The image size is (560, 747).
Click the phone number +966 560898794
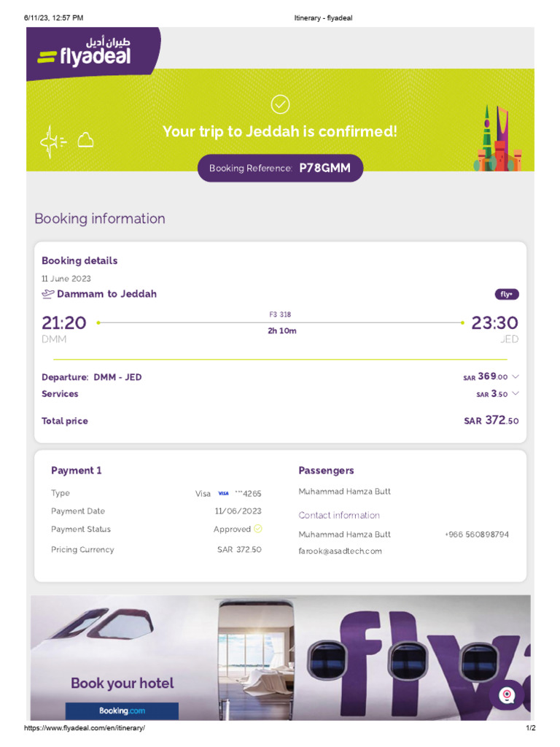(477, 535)
